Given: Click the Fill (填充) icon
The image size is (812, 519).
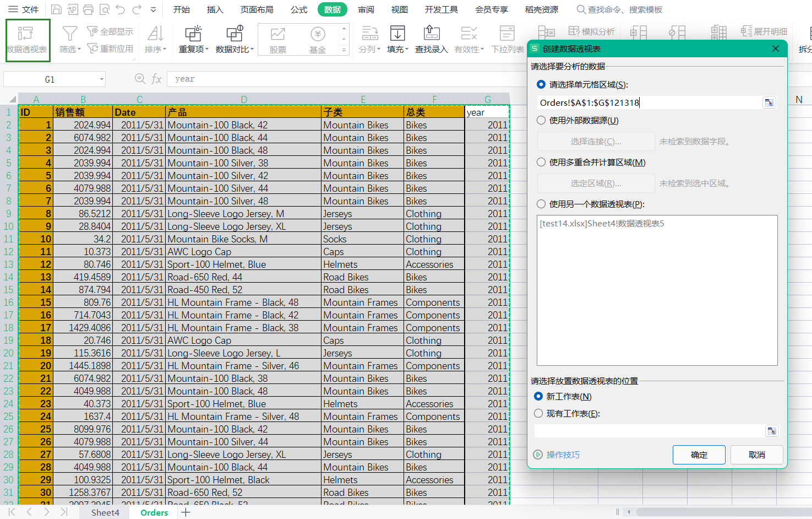Looking at the screenshot, I should (x=397, y=34).
